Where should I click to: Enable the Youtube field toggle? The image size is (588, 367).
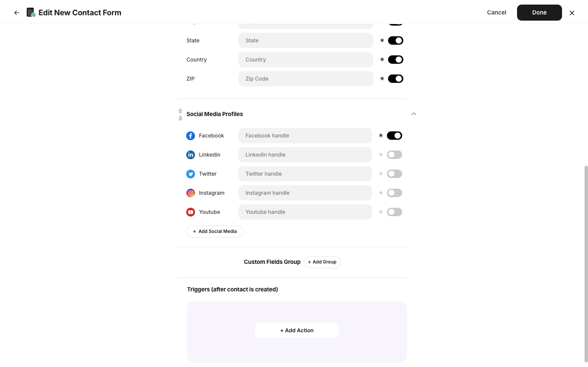coord(395,212)
